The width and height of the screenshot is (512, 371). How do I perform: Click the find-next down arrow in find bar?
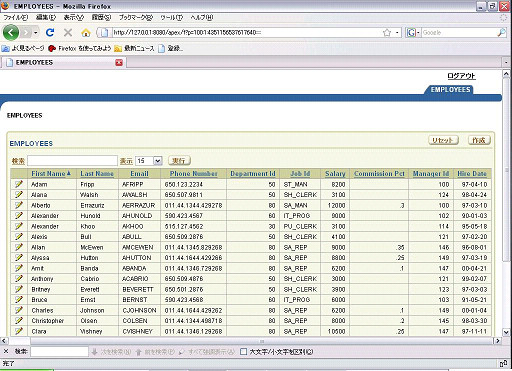[x=95, y=352]
